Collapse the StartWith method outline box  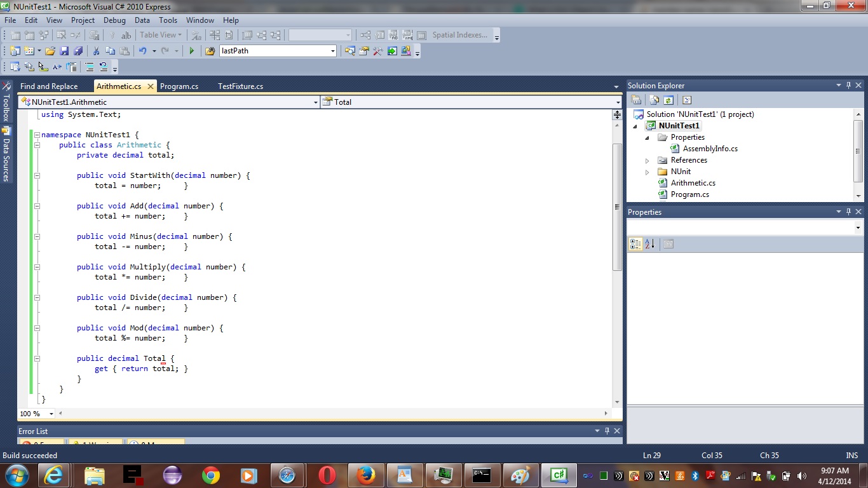pyautogui.click(x=37, y=175)
